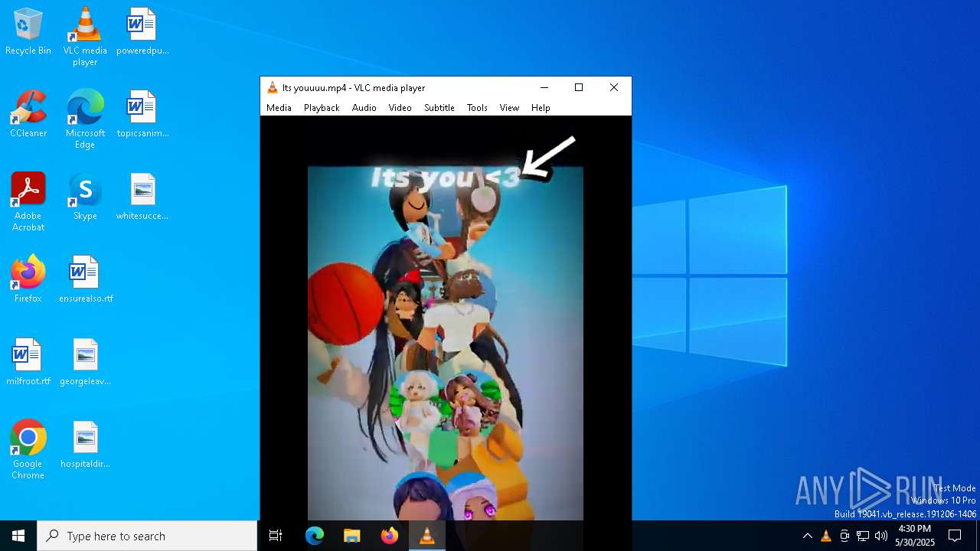Select the Adobe Acrobat desktop shortcut
The height and width of the screenshot is (551, 980).
pyautogui.click(x=28, y=202)
